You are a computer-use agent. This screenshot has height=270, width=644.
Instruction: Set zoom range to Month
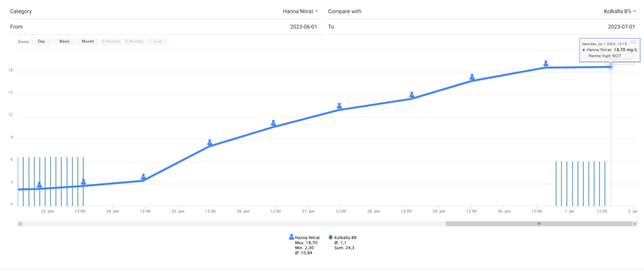88,41
